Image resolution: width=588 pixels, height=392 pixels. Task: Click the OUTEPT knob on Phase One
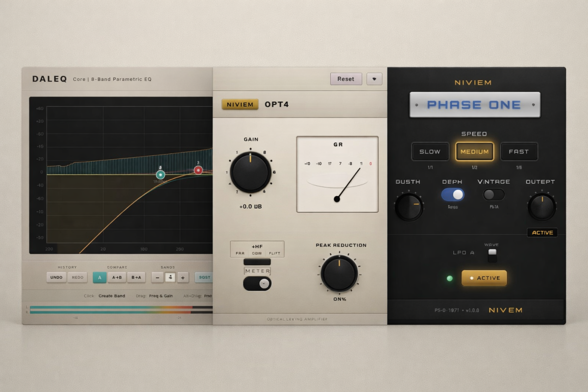[x=541, y=207]
